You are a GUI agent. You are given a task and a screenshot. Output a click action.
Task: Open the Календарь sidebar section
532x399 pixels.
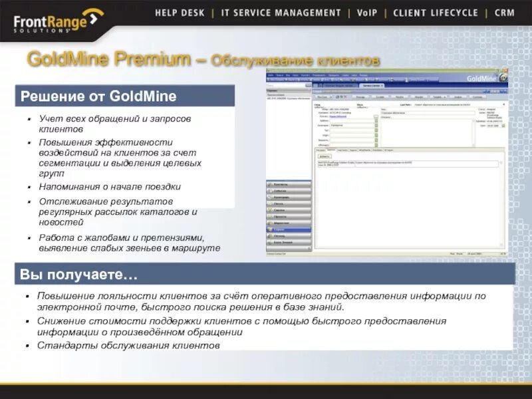[289, 197]
